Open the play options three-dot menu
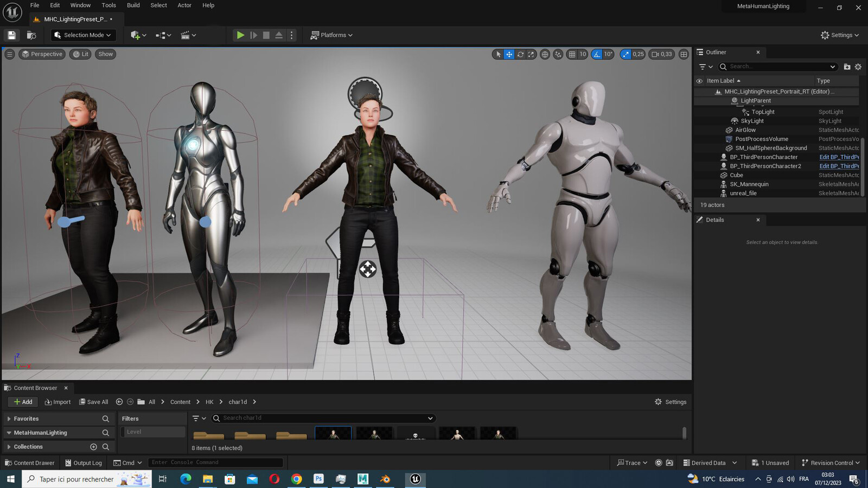 point(292,35)
